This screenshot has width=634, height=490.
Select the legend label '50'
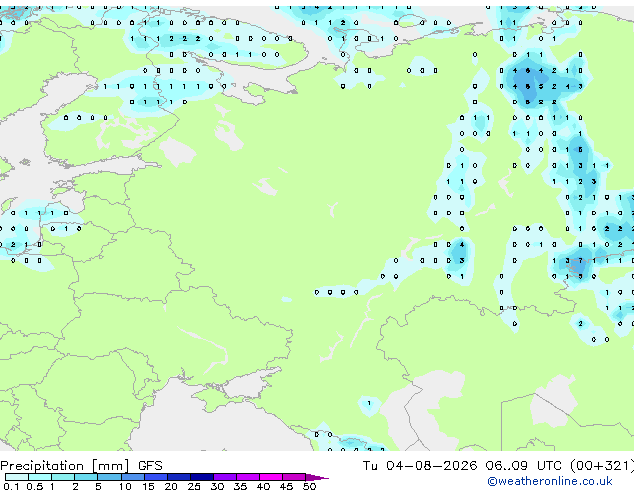click(x=309, y=486)
